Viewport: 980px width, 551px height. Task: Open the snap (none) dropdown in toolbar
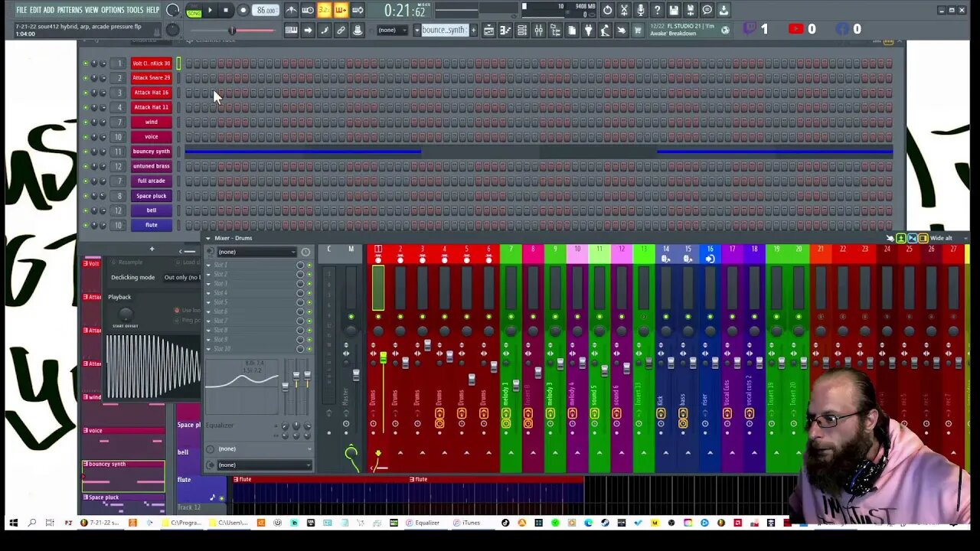tap(392, 31)
